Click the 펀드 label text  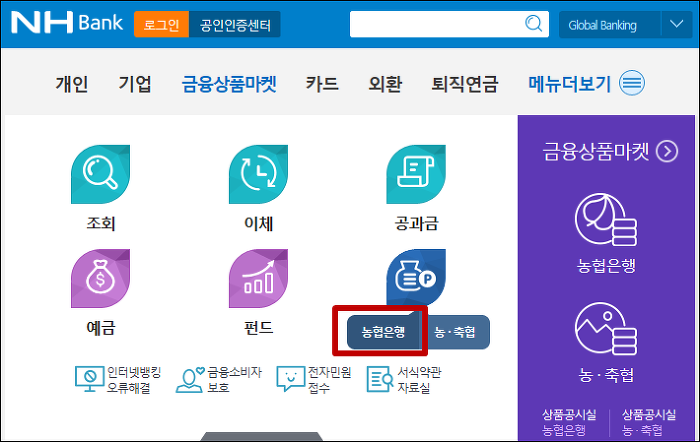(x=258, y=328)
